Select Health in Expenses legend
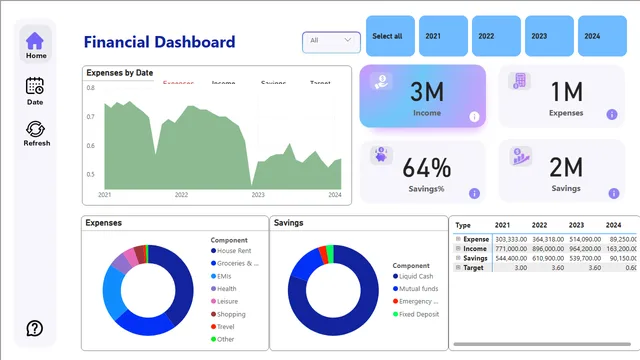640x360 pixels. (224, 289)
